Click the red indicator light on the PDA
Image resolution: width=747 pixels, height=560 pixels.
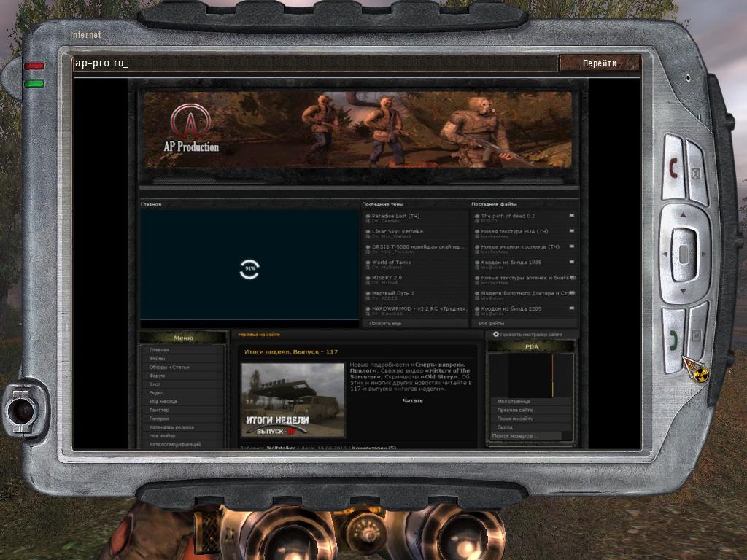(x=34, y=66)
